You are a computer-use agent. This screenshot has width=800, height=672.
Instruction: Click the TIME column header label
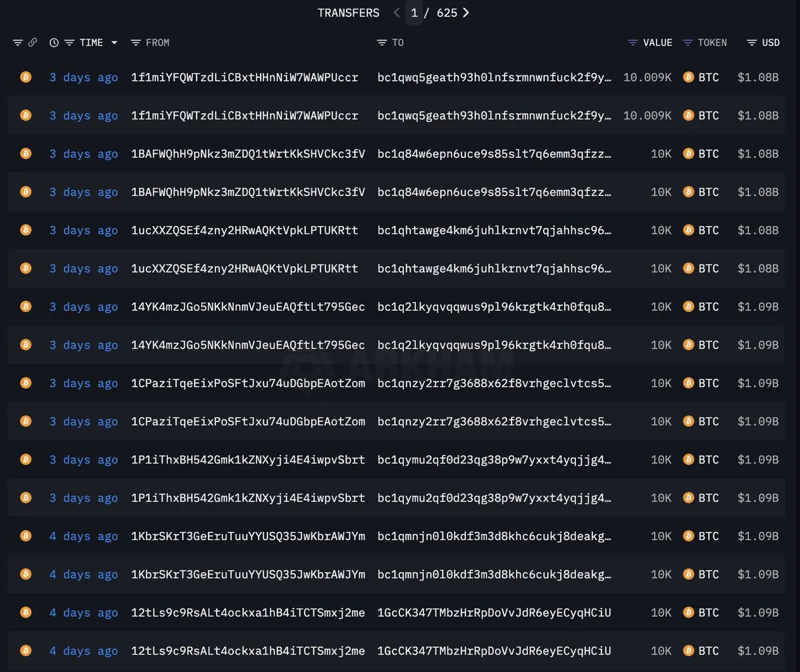[91, 43]
